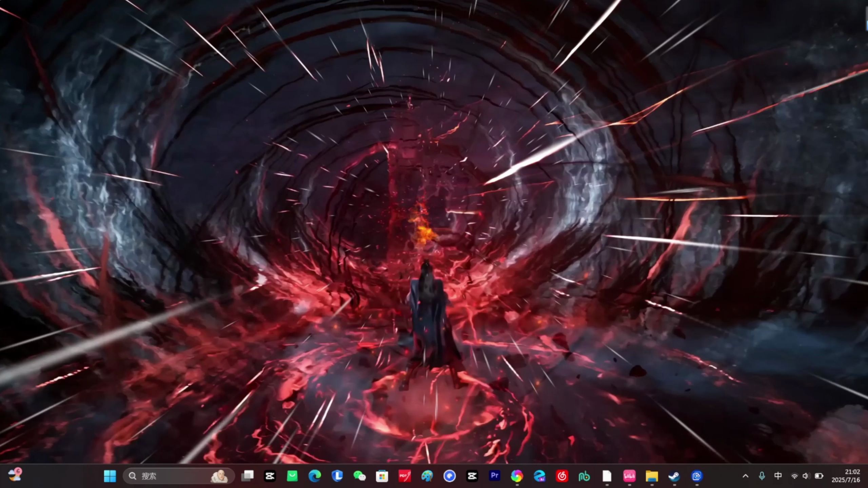
Task: Open the blue shield L app
Action: pyautogui.click(x=337, y=476)
